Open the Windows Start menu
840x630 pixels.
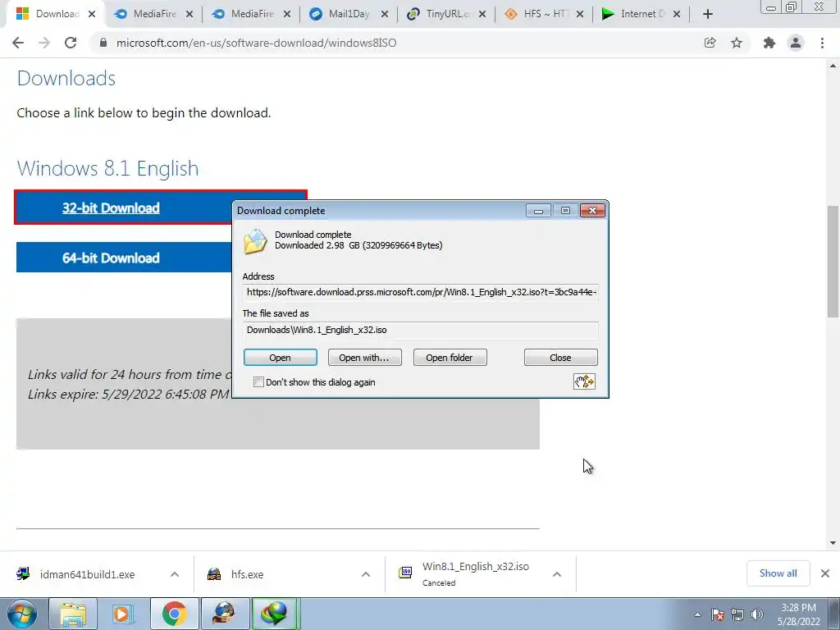pyautogui.click(x=22, y=614)
